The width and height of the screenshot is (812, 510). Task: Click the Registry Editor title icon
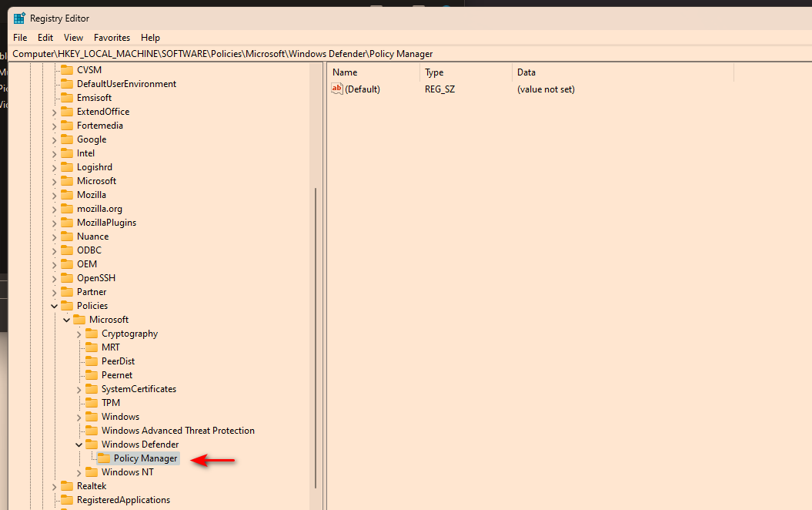tap(19, 18)
